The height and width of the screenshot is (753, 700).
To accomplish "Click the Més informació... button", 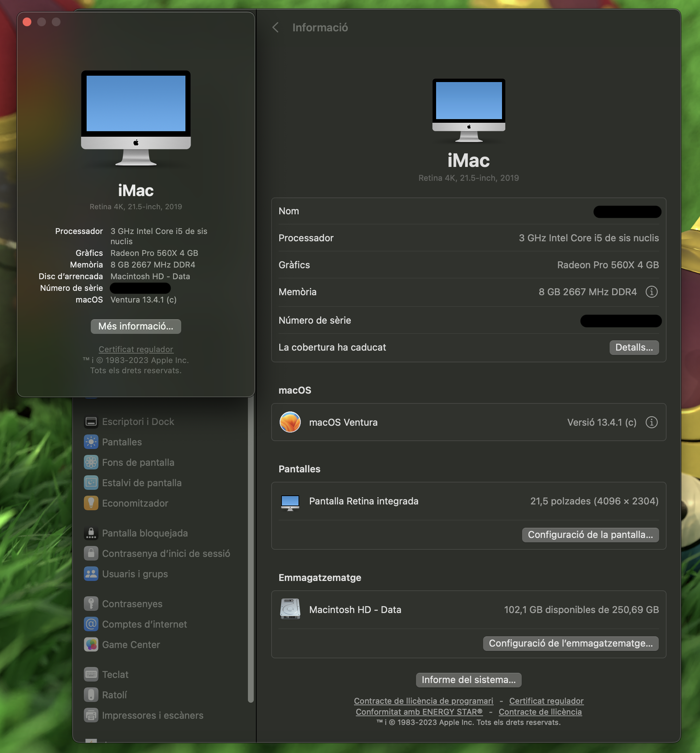I will [136, 326].
